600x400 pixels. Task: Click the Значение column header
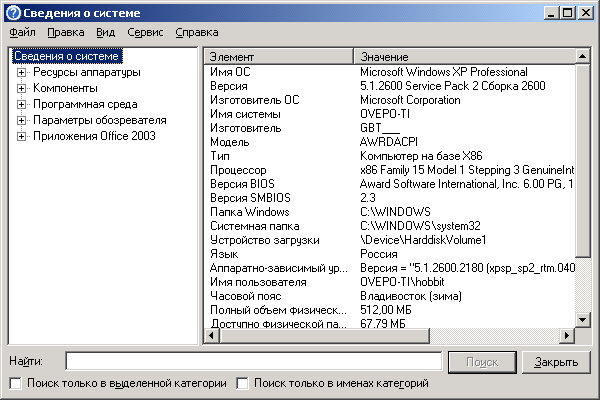tap(465, 57)
